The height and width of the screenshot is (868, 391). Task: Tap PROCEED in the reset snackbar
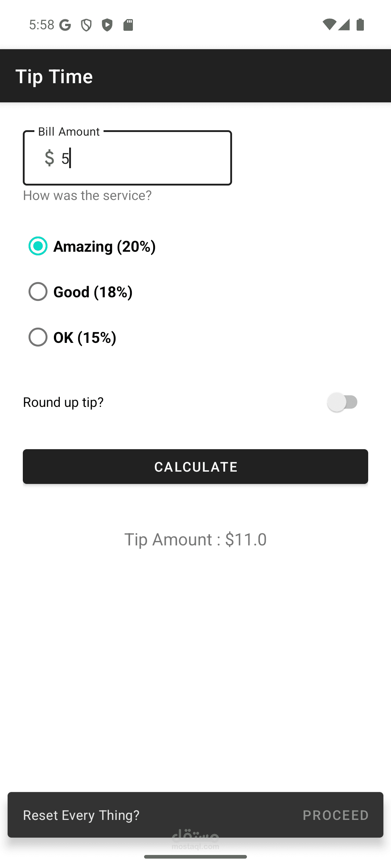coord(336,815)
